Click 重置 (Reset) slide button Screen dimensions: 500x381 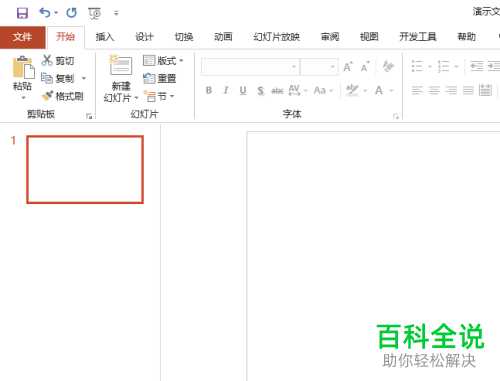click(160, 79)
